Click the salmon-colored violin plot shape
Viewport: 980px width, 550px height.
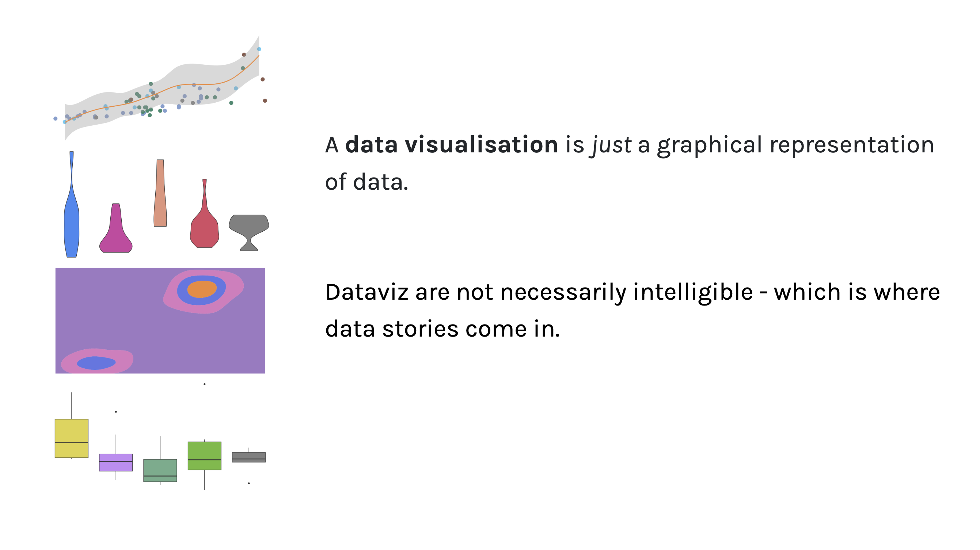pos(160,198)
